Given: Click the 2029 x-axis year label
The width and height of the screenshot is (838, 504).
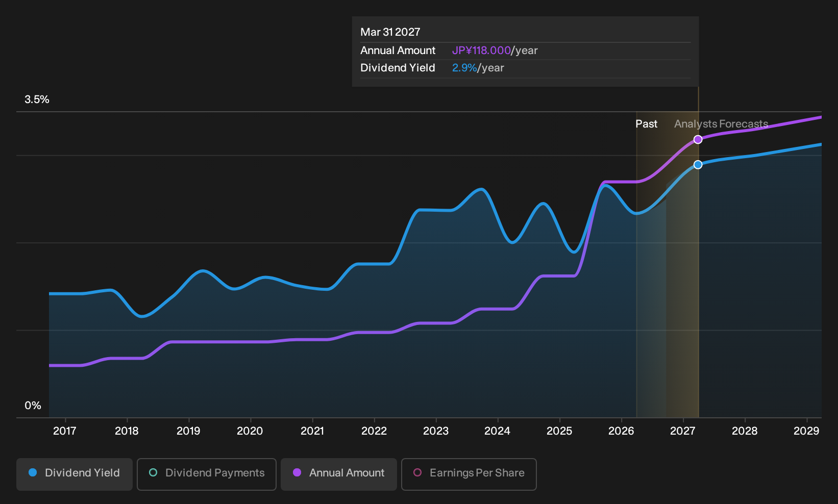Looking at the screenshot, I should tap(806, 431).
